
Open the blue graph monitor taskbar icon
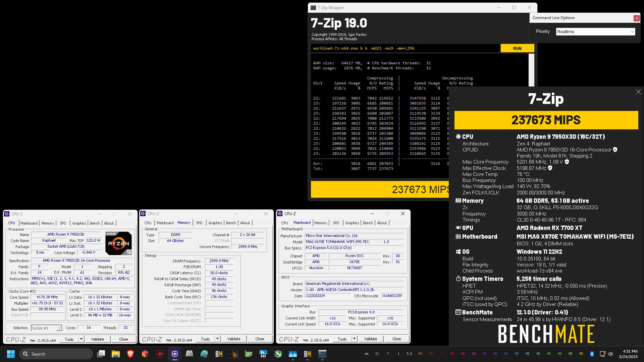pyautogui.click(x=293, y=354)
